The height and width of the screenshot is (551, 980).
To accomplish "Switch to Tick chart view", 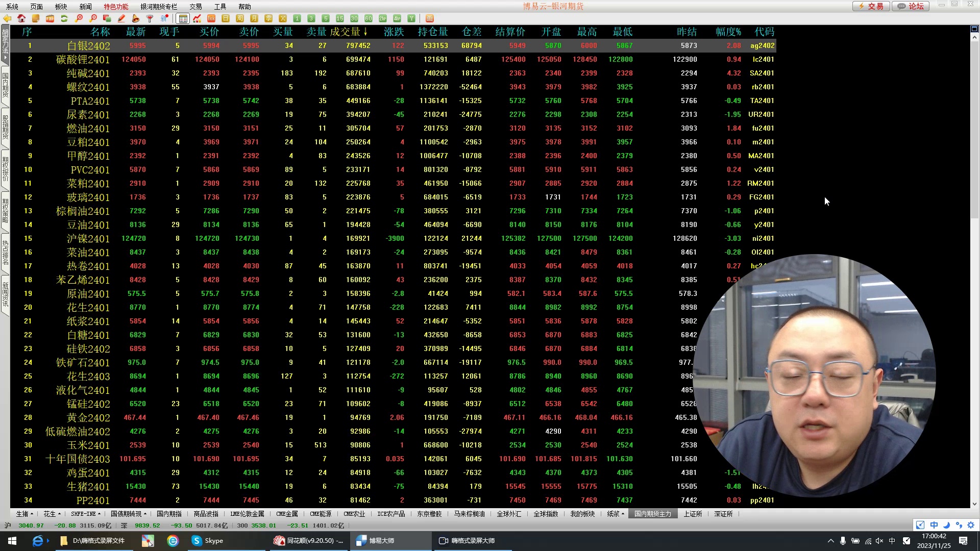I will tap(211, 18).
